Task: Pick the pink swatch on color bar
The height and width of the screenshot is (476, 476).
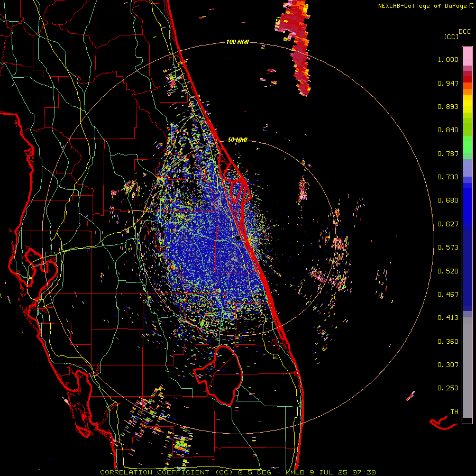Action: pyautogui.click(x=467, y=57)
